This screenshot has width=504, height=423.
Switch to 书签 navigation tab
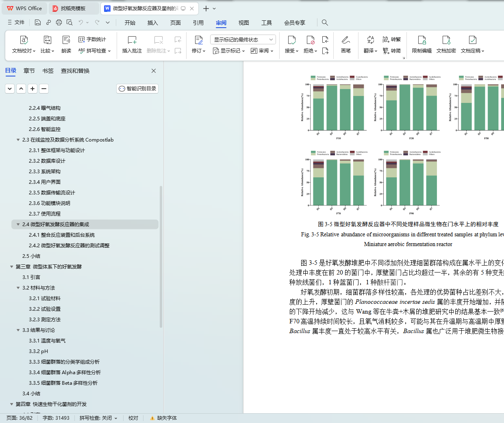pos(48,71)
